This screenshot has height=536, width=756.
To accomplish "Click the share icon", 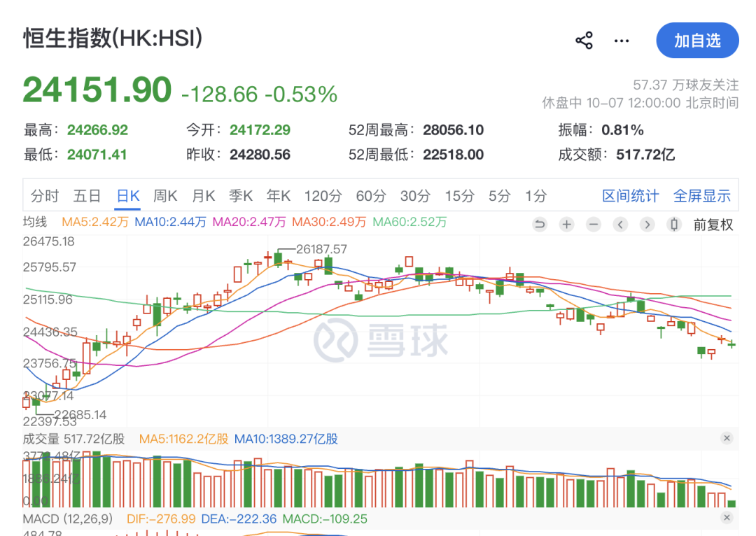I will [x=584, y=41].
